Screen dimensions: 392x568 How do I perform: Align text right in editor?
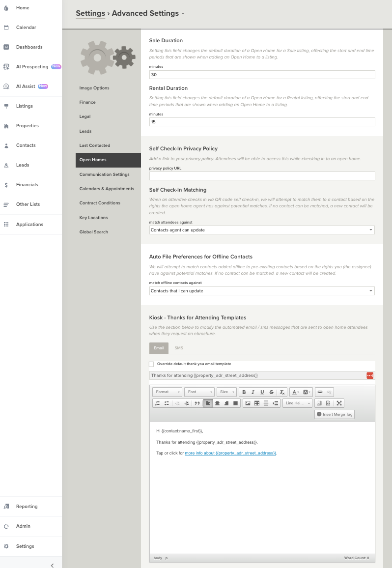point(226,403)
